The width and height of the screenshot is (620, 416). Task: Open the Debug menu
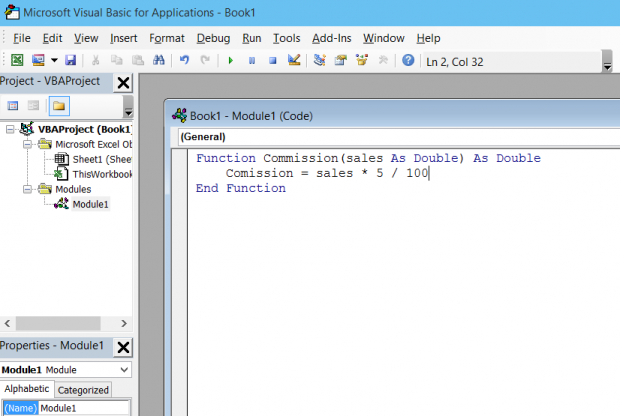pos(214,38)
